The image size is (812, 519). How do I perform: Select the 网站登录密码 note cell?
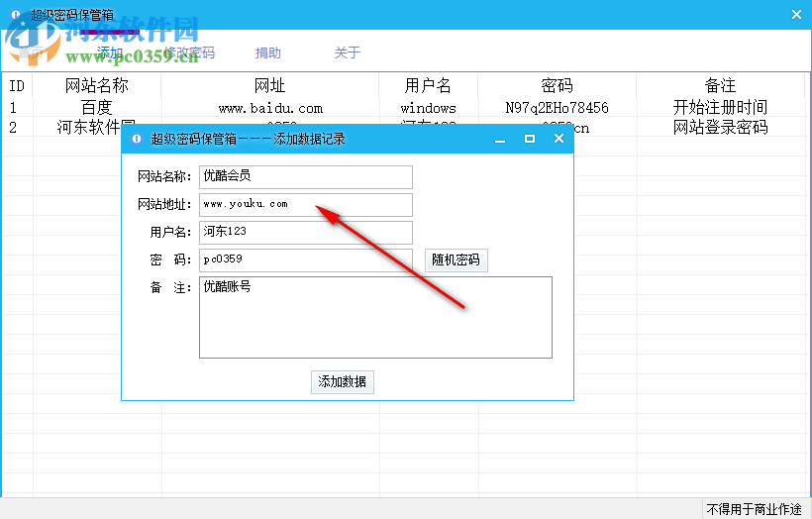pyautogui.click(x=720, y=127)
